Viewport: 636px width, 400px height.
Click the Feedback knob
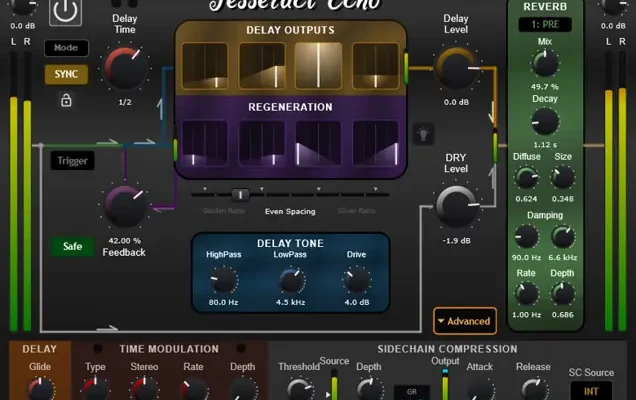(125, 206)
